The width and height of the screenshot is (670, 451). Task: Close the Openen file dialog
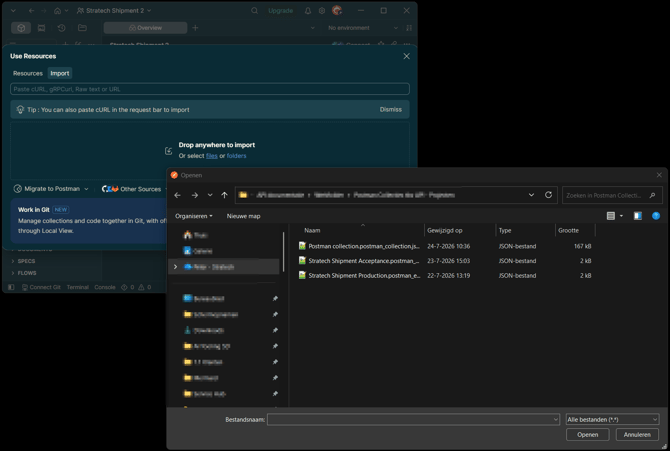(x=659, y=175)
